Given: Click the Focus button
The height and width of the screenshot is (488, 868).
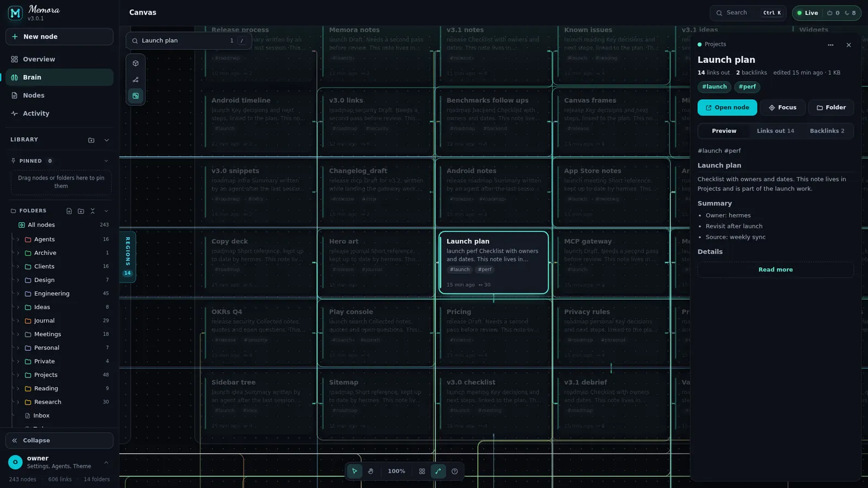Looking at the screenshot, I should point(782,108).
